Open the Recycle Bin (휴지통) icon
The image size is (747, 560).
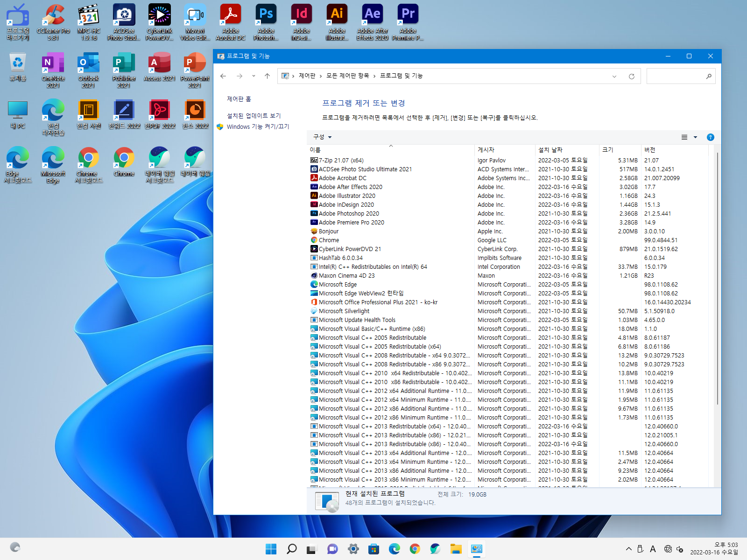(18, 67)
